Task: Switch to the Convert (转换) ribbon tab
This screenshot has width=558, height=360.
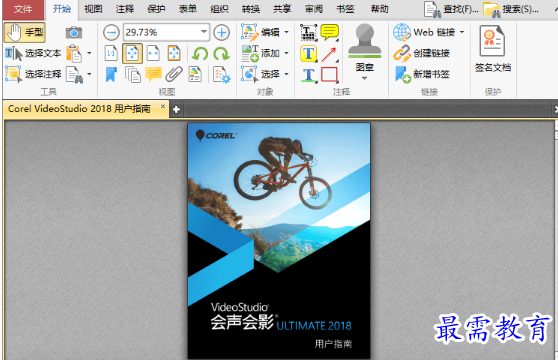Action: tap(251, 9)
